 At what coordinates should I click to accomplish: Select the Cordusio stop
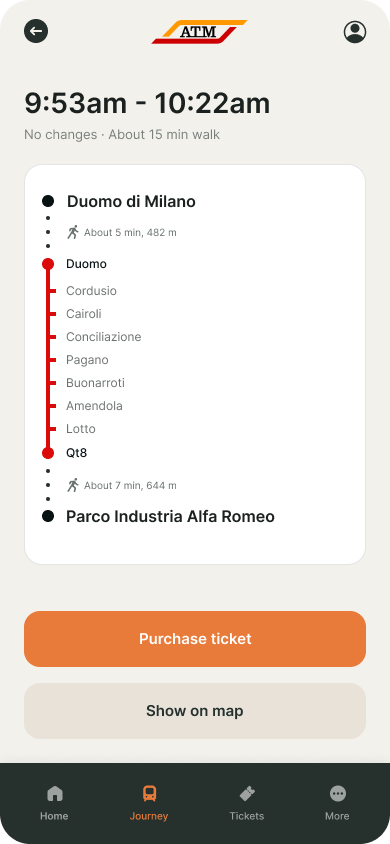(91, 291)
